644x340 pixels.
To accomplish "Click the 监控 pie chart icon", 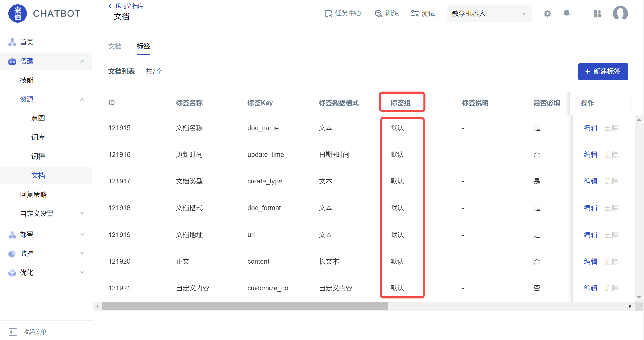I will (x=12, y=254).
